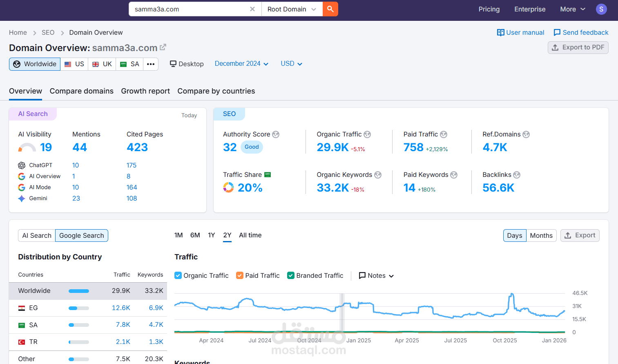The width and height of the screenshot is (618, 364).
Task: Click the Traffic Share donut chart icon
Action: [x=228, y=188]
